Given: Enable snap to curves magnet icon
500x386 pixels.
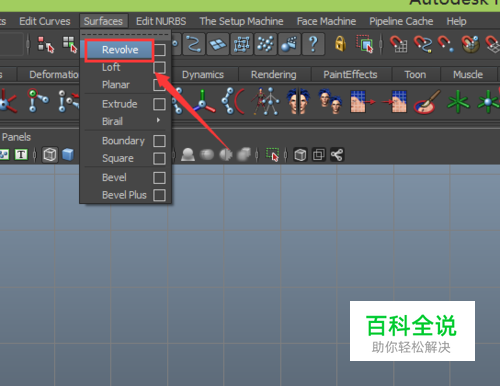Looking at the screenshot, I should [423, 44].
